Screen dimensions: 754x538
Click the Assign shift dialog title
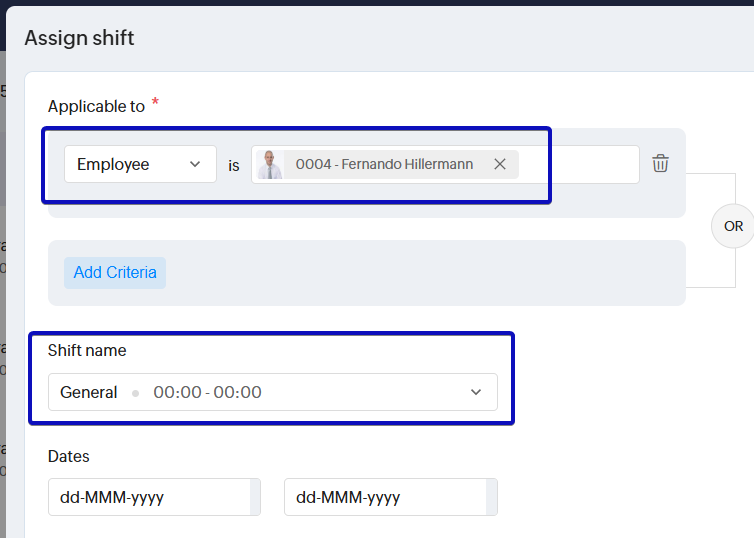[79, 38]
